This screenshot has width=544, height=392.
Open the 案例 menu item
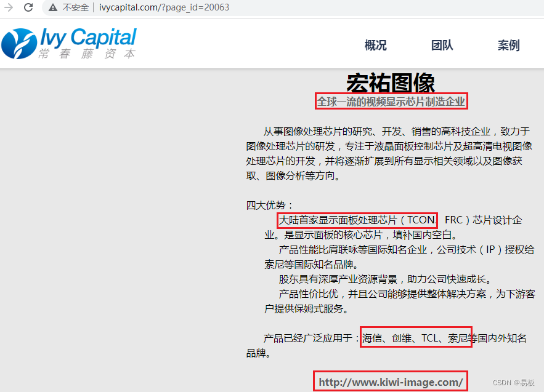coord(509,45)
